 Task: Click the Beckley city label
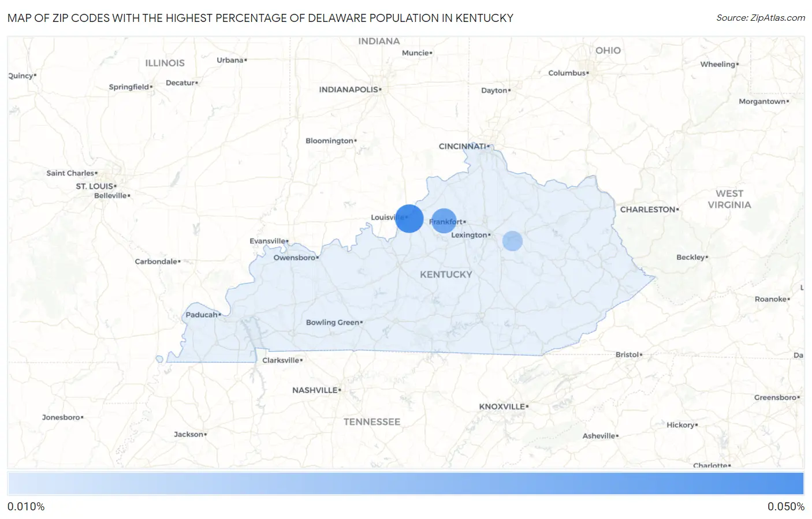691,257
